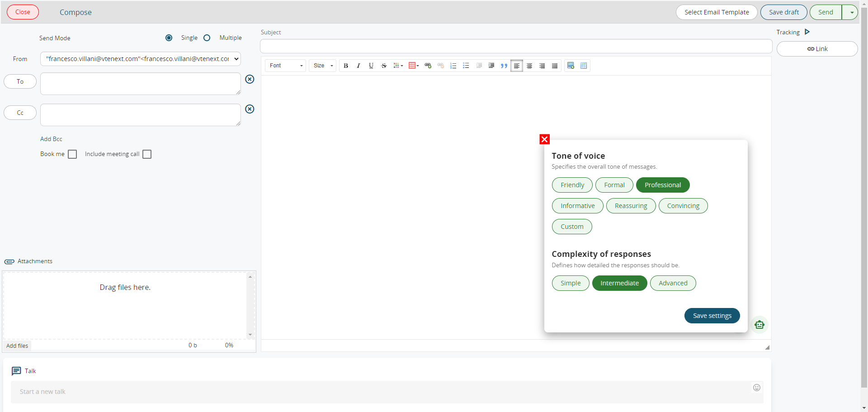Click the Close button
Viewport: 868px width, 412px height.
23,12
